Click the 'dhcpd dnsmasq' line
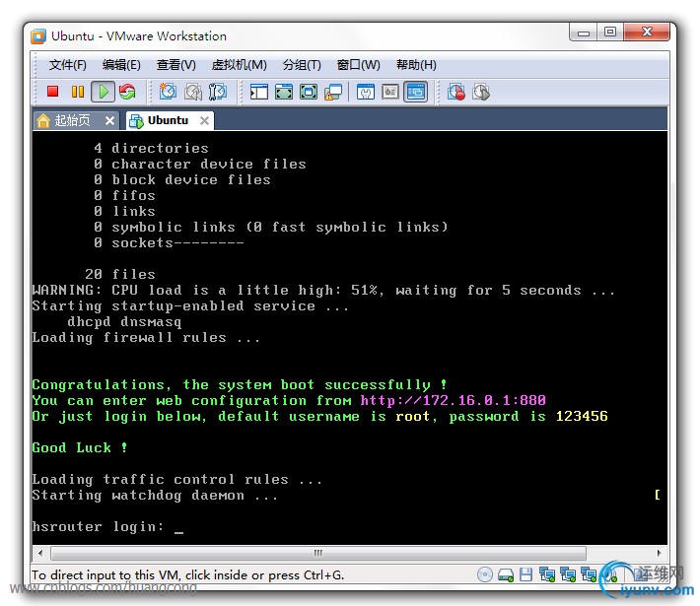Viewport: 700px width, 606px height. (124, 322)
